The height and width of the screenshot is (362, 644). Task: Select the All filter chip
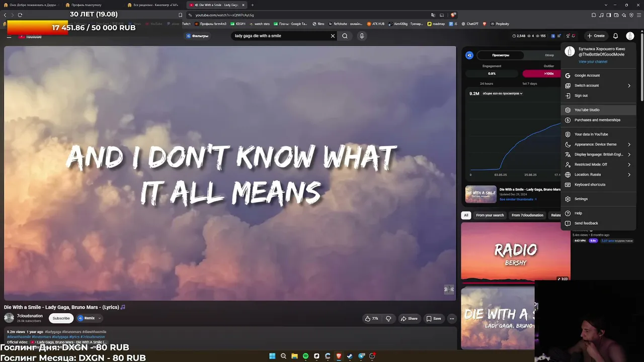pyautogui.click(x=466, y=215)
